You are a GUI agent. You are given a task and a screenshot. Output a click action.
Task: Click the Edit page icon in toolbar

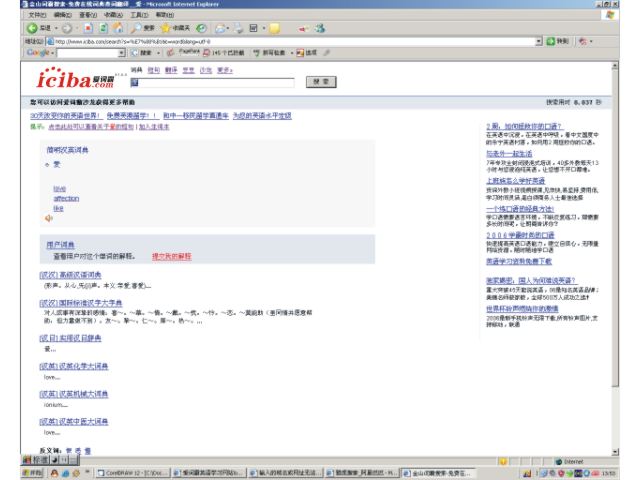[x=253, y=28]
